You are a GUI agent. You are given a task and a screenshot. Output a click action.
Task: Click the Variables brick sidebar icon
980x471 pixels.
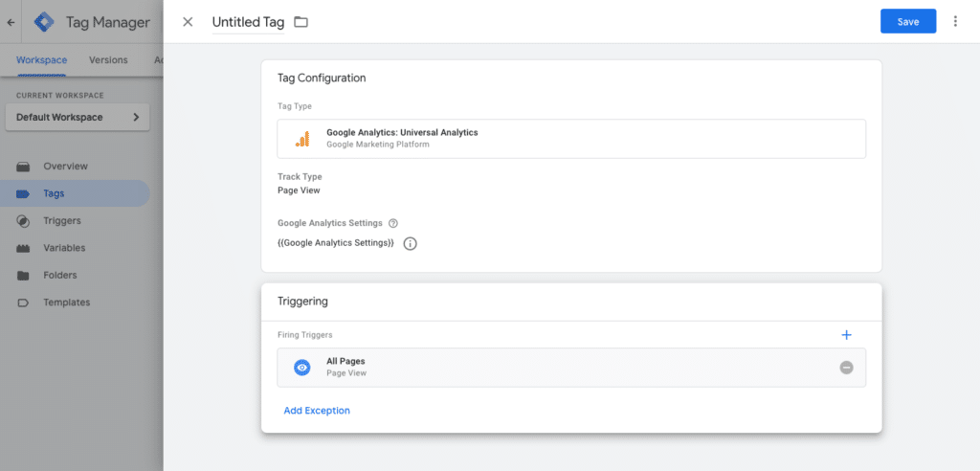(x=23, y=248)
